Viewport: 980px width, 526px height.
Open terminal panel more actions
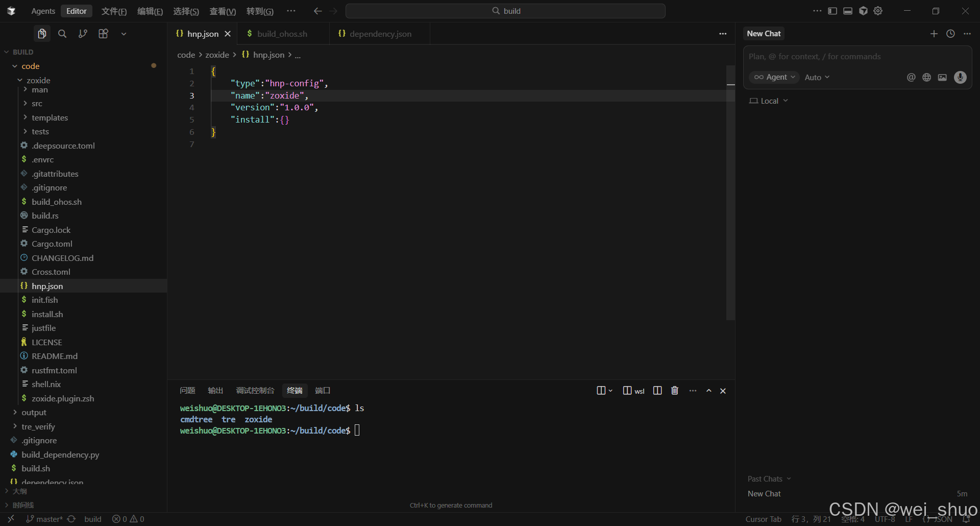(693, 391)
